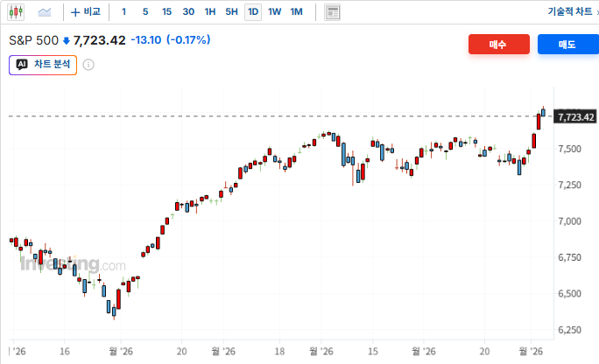Click the (-0.17%) percent change

tap(188, 39)
